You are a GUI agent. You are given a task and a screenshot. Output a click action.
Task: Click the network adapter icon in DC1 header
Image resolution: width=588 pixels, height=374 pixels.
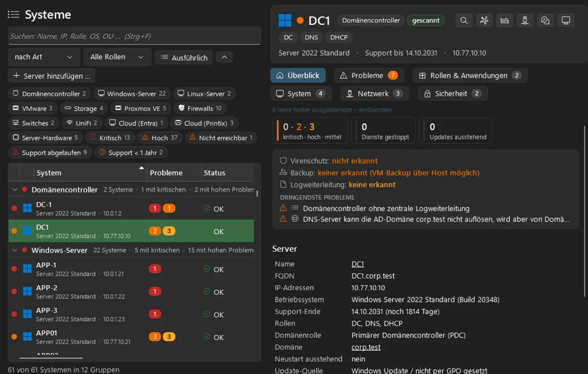pos(525,20)
